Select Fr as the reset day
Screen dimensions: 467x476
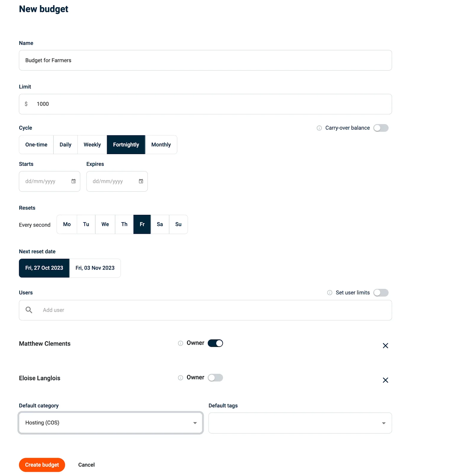coord(142,224)
